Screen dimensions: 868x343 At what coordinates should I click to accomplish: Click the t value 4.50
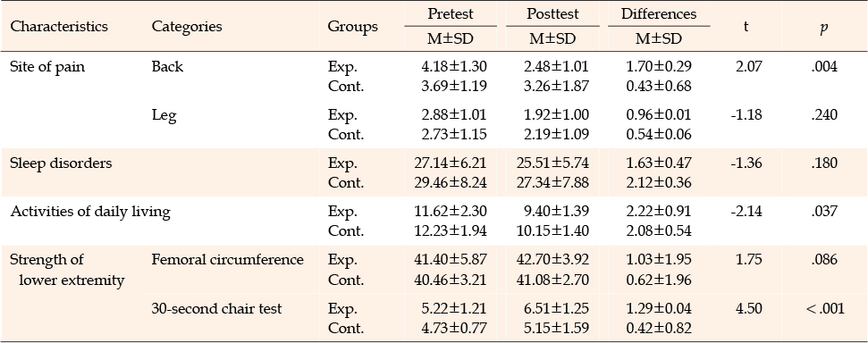point(746,309)
